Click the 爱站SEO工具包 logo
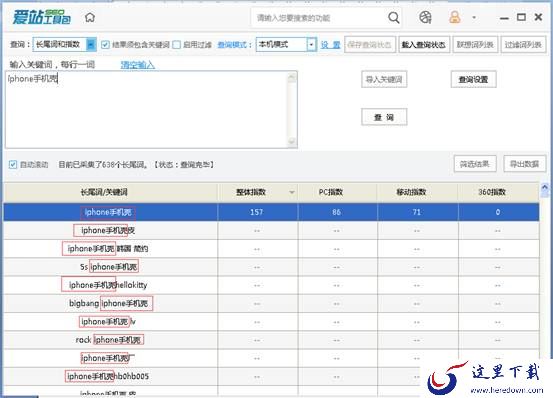 coord(42,17)
